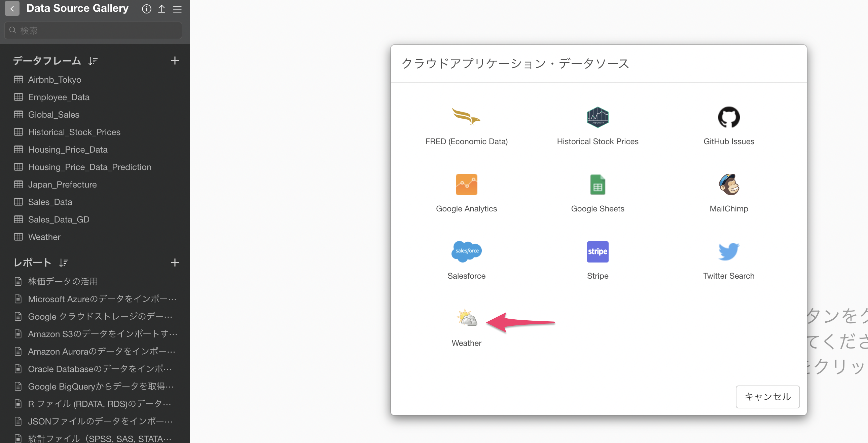Click the JSONファイル report document icon
This screenshot has height=443, width=868.
click(x=18, y=421)
